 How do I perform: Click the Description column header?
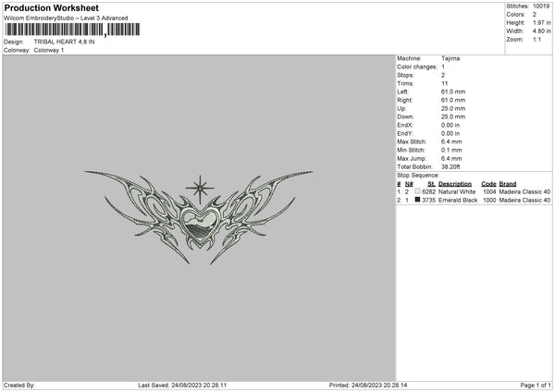coord(455,184)
